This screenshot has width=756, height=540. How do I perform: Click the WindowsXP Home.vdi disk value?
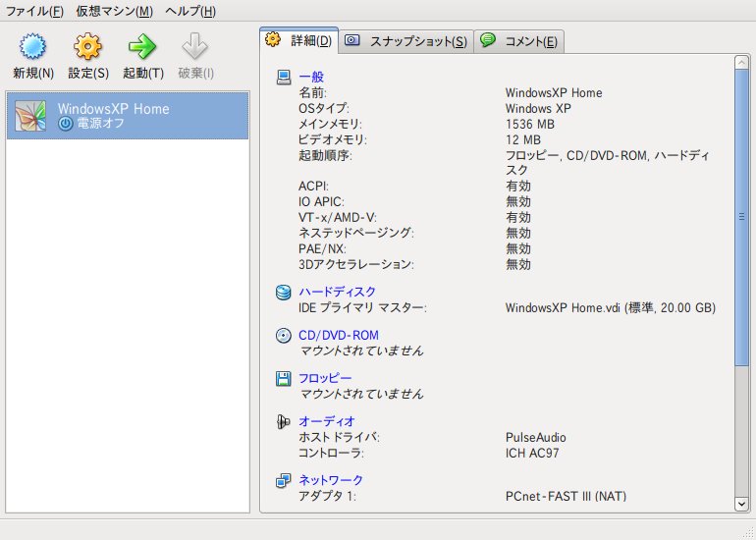tap(611, 307)
